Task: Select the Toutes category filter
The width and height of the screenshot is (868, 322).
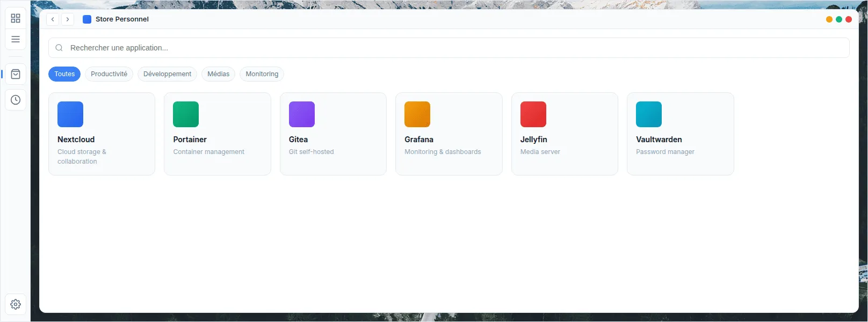Action: (x=64, y=74)
